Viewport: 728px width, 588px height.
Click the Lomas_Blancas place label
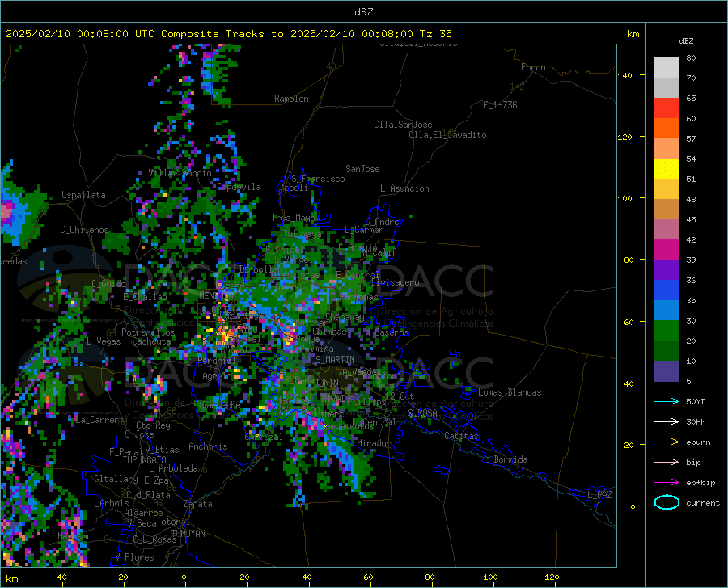point(510,392)
